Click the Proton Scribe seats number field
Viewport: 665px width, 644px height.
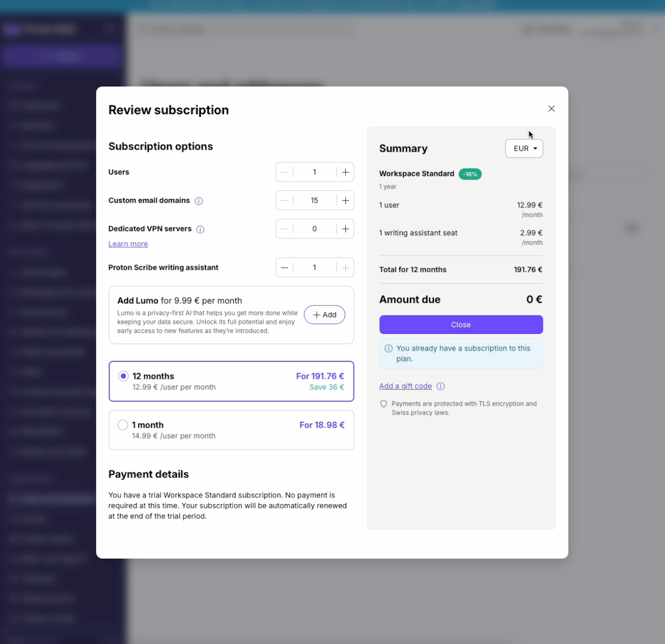314,268
